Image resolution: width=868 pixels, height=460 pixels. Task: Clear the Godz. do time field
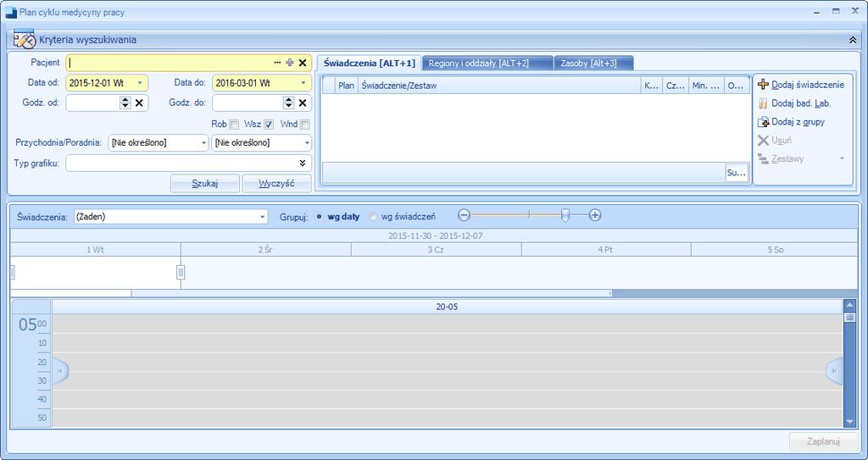303,103
